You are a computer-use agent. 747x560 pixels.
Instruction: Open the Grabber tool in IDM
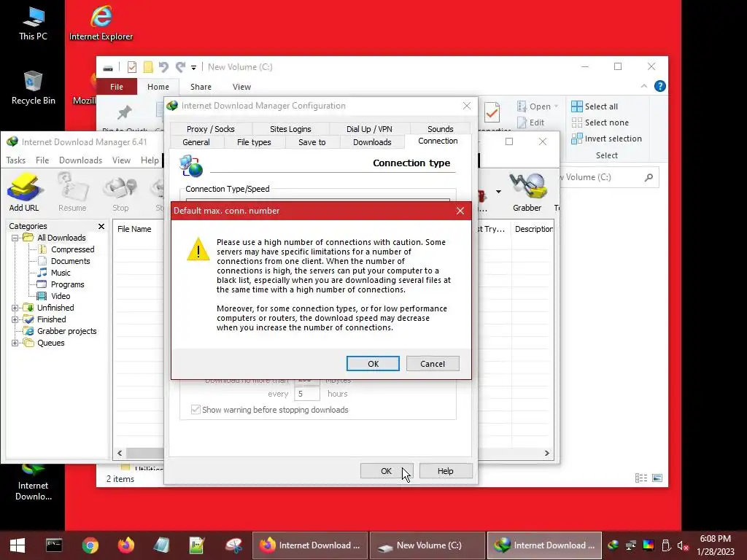(x=527, y=192)
